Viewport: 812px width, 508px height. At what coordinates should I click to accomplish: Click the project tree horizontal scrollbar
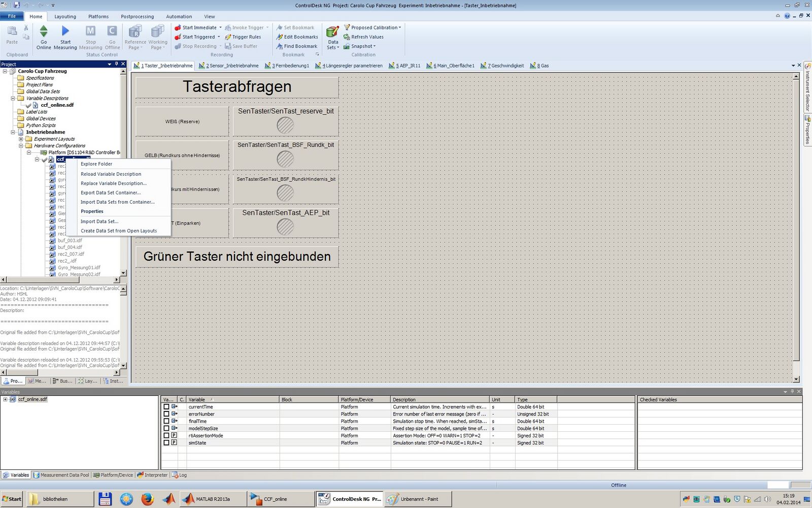pyautogui.click(x=60, y=279)
